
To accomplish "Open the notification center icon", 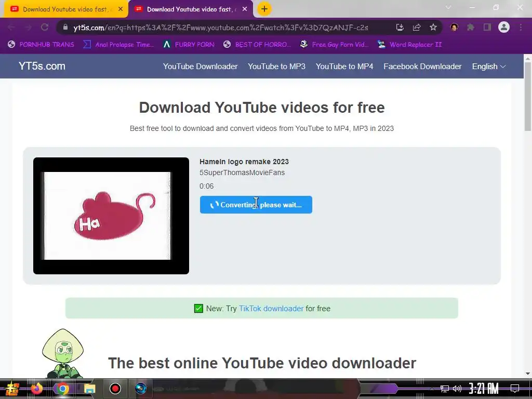I will pyautogui.click(x=515, y=389).
